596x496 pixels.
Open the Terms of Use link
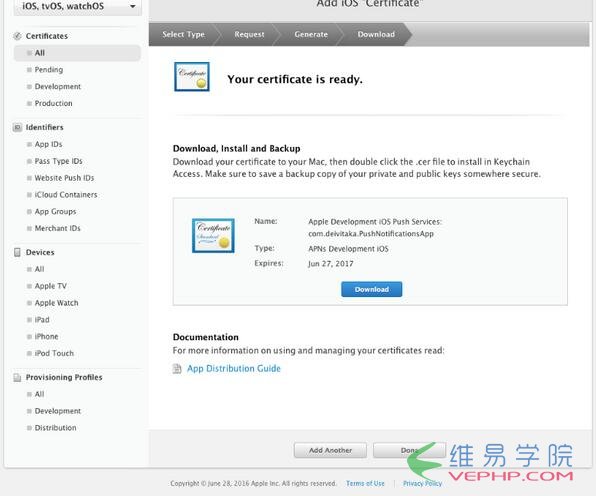click(365, 483)
